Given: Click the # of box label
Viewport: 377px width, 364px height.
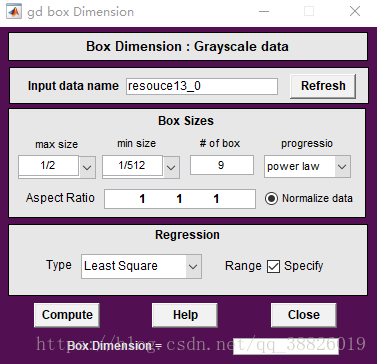Looking at the screenshot, I should (220, 143).
